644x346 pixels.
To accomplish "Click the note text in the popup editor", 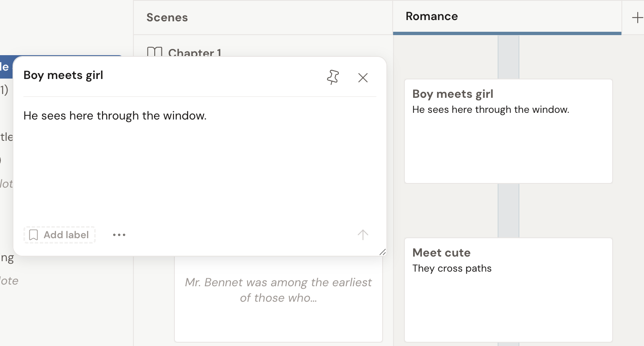I will point(115,116).
